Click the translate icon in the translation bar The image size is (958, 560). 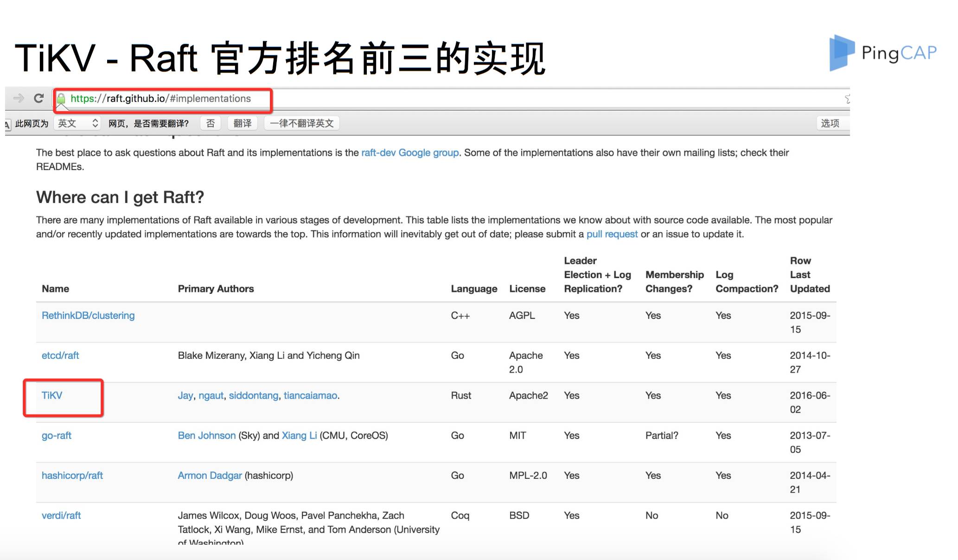[x=7, y=124]
